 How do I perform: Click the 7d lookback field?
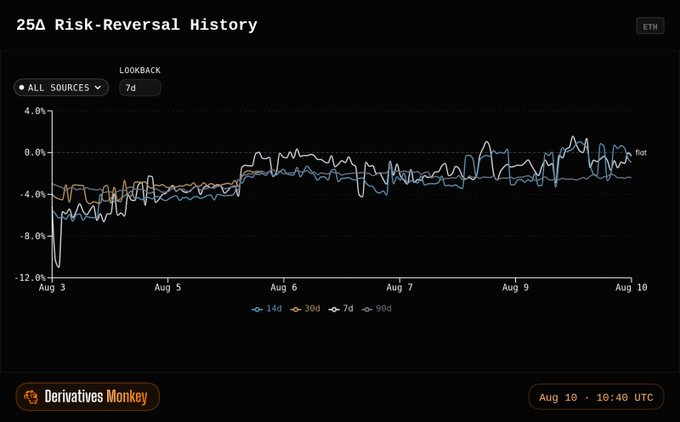(x=140, y=88)
